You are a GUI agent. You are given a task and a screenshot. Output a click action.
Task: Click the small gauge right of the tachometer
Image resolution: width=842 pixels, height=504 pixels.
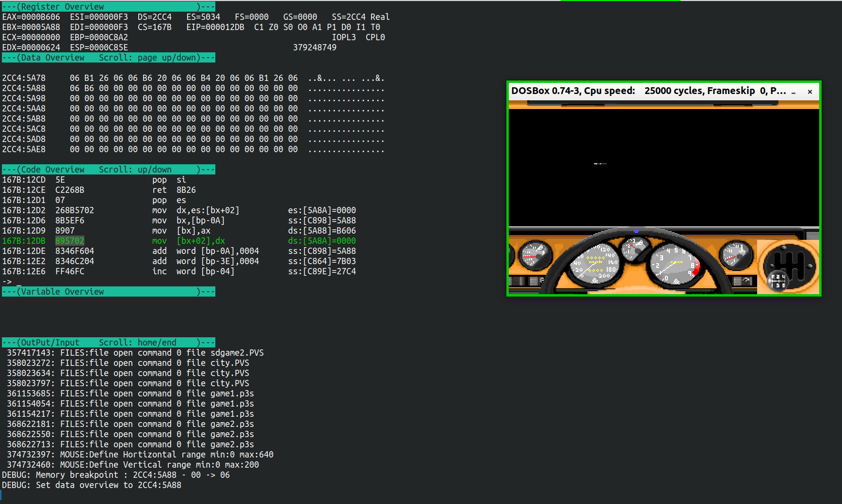point(735,255)
